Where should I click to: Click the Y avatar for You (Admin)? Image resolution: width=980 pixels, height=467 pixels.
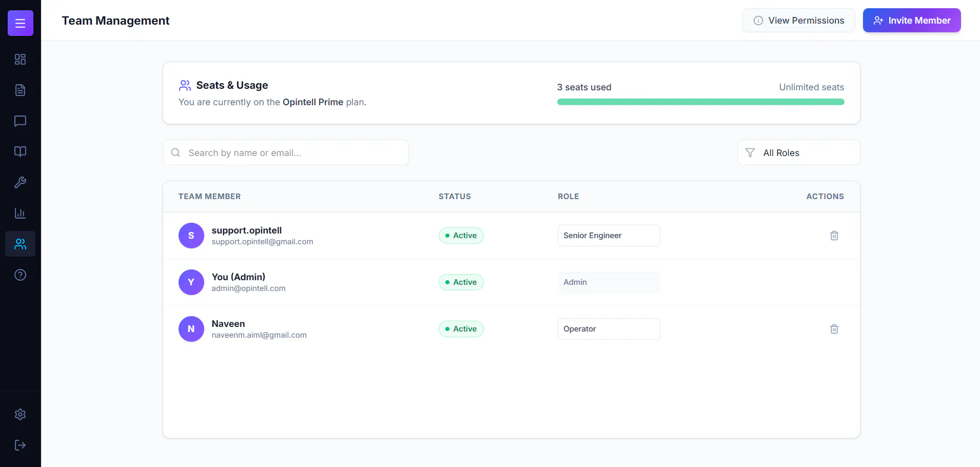(191, 282)
